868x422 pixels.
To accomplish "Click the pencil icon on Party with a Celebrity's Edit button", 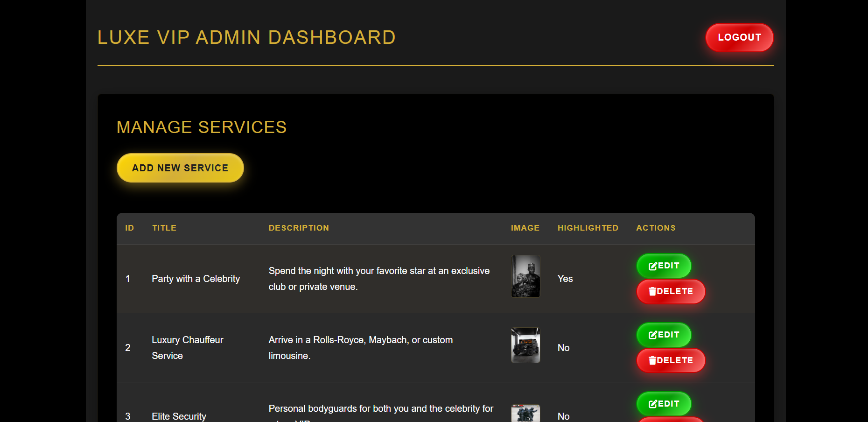I will 653,266.
